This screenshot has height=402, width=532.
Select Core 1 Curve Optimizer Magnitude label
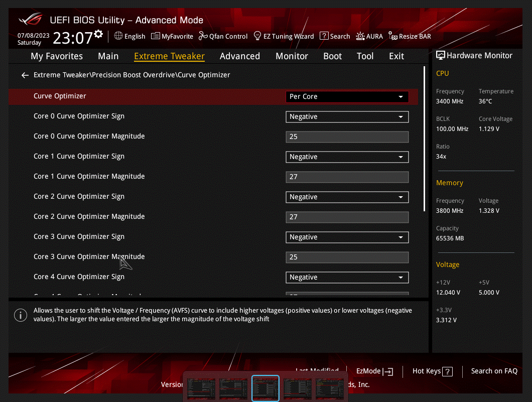(89, 176)
